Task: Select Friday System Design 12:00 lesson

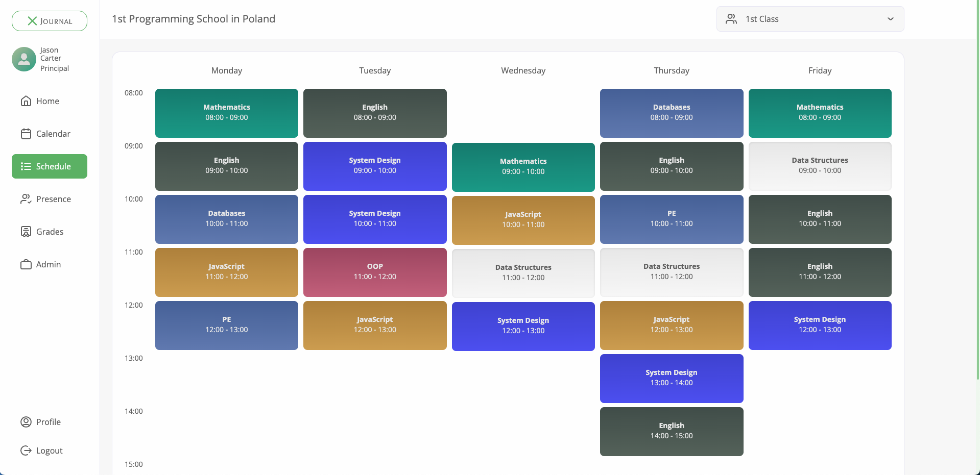Action: (820, 326)
